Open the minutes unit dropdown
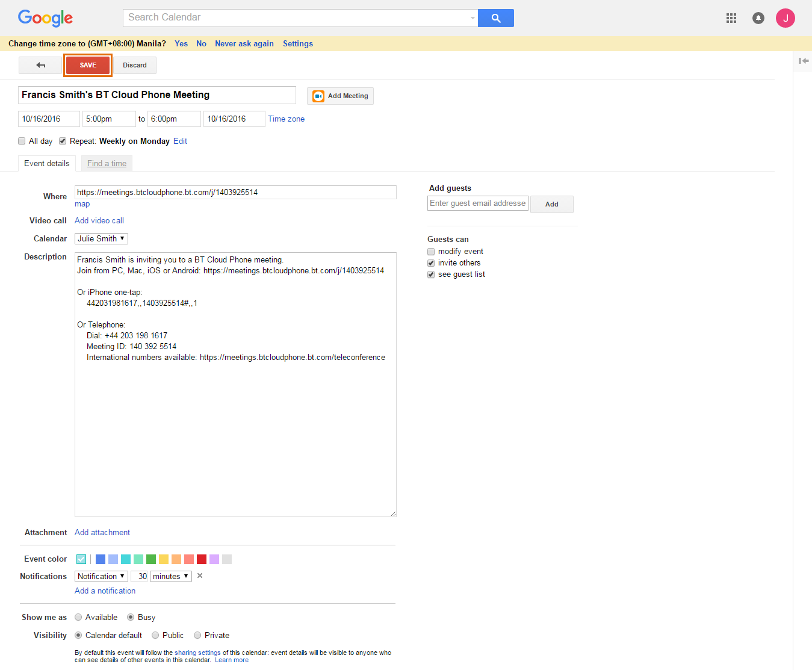This screenshot has height=670, width=812. click(x=171, y=576)
